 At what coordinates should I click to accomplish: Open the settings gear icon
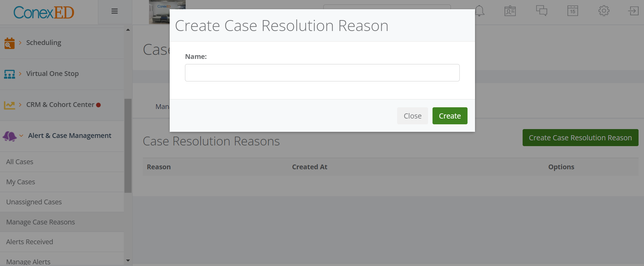click(x=604, y=11)
